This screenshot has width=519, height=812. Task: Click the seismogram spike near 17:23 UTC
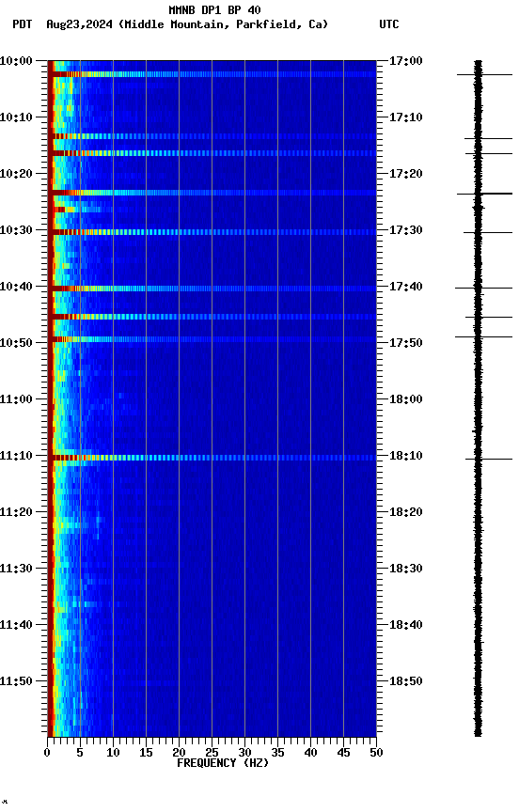point(485,194)
